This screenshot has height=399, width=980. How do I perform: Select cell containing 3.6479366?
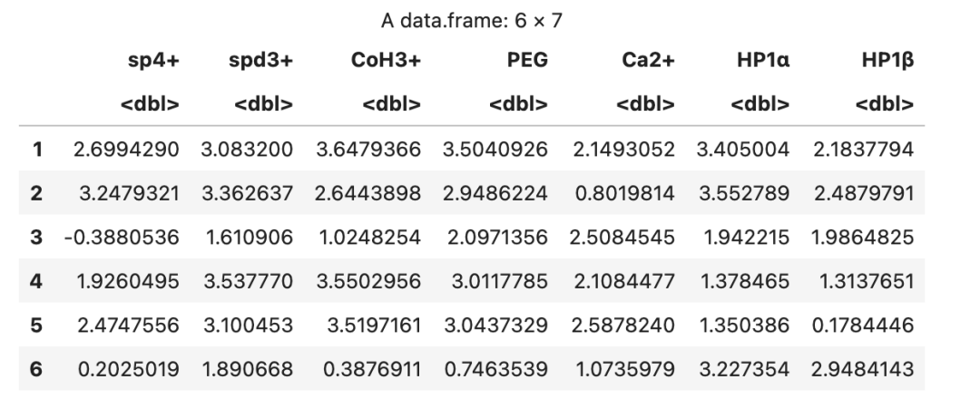[x=368, y=150]
